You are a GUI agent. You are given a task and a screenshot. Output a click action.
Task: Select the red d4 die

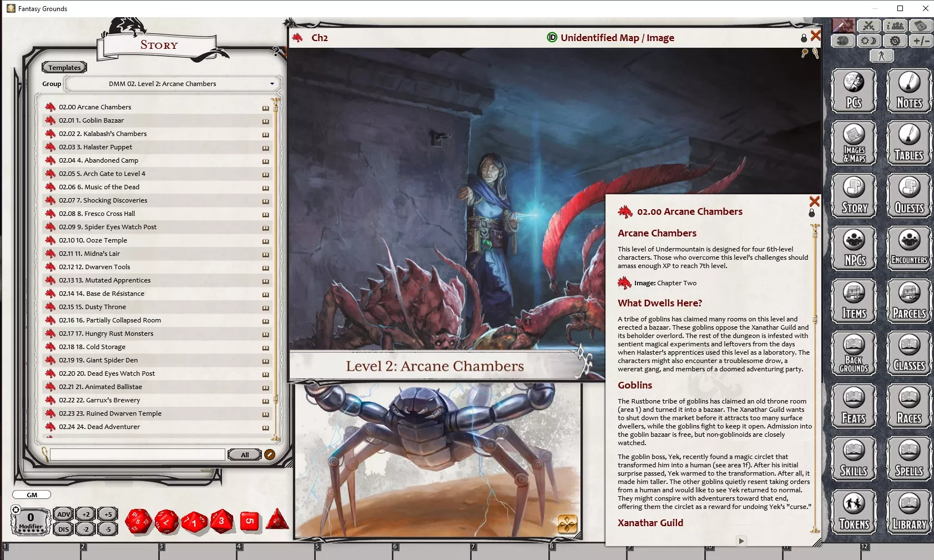click(x=277, y=519)
